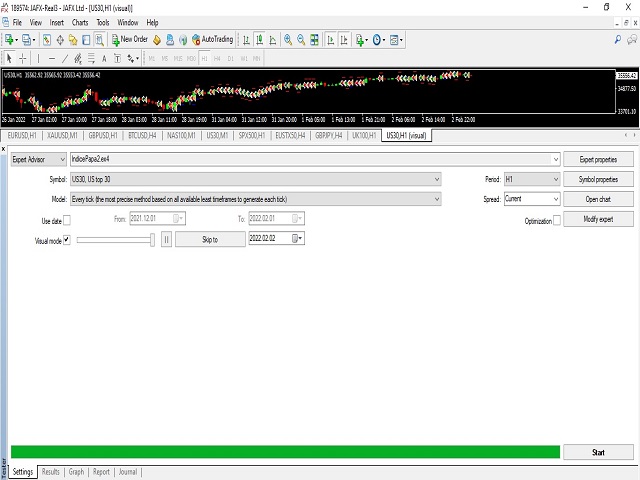Open the Tools menu

pyautogui.click(x=103, y=22)
